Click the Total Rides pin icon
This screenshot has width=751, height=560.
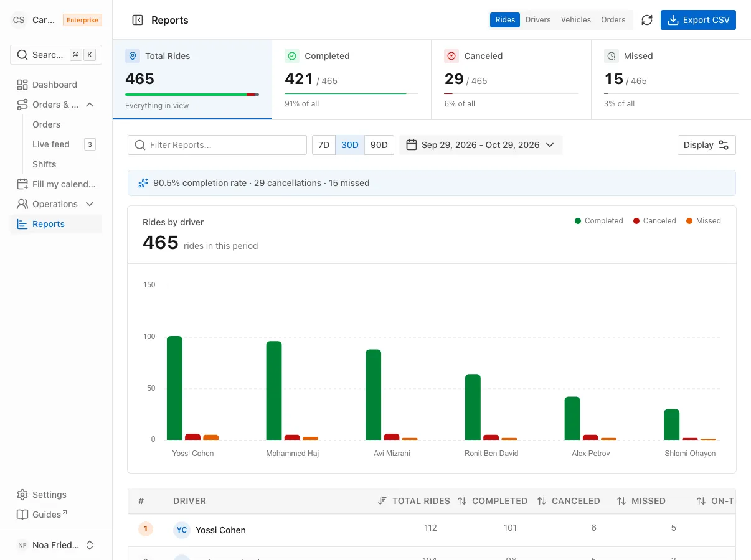click(x=133, y=56)
